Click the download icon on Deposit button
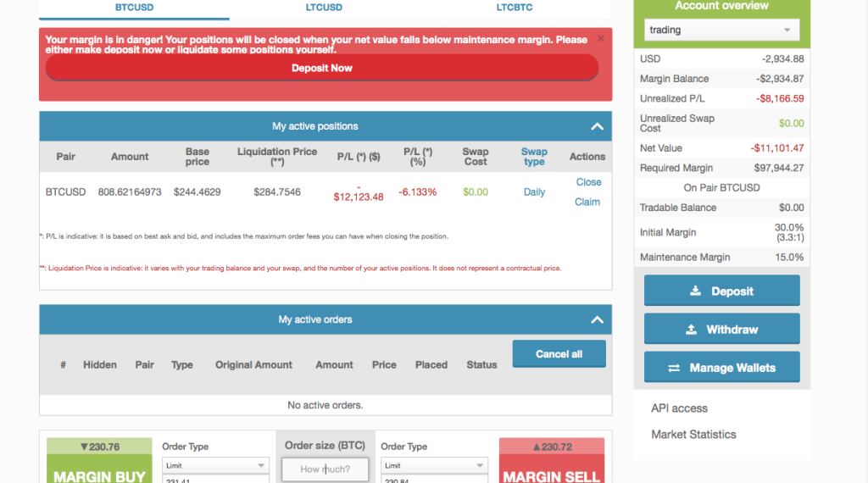Screen dimensions: 868x483 tap(695, 291)
